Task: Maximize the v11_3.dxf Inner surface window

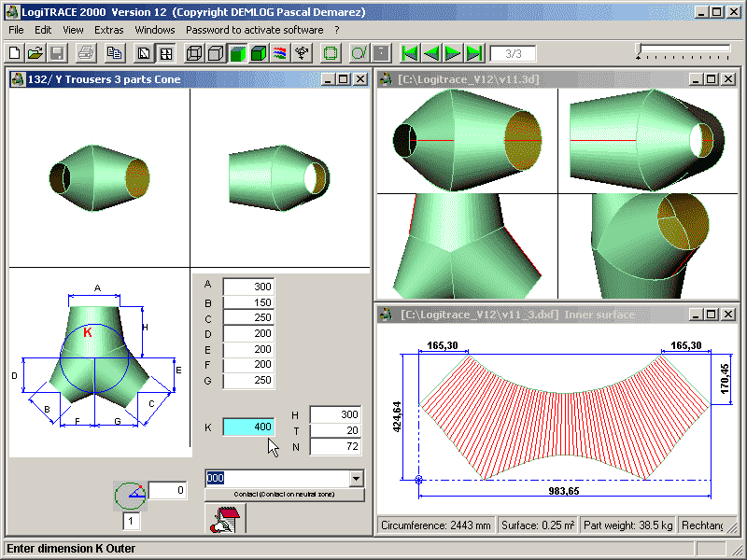Action: (711, 315)
